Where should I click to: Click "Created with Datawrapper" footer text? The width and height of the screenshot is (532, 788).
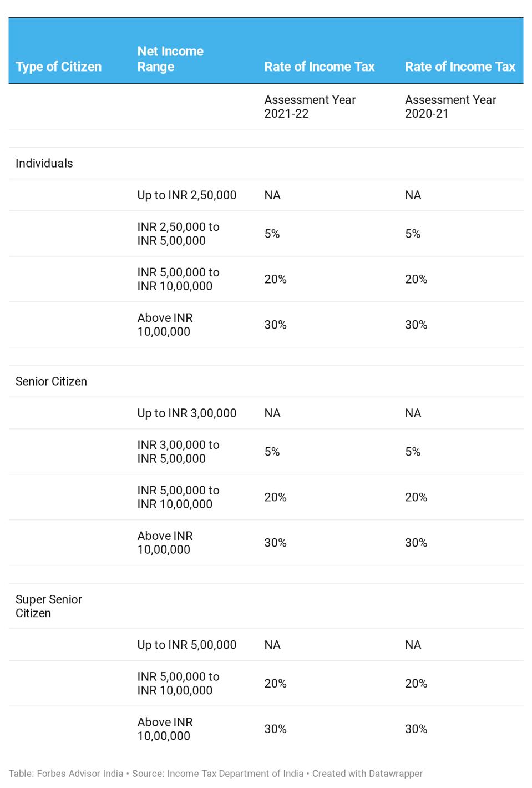(x=367, y=774)
